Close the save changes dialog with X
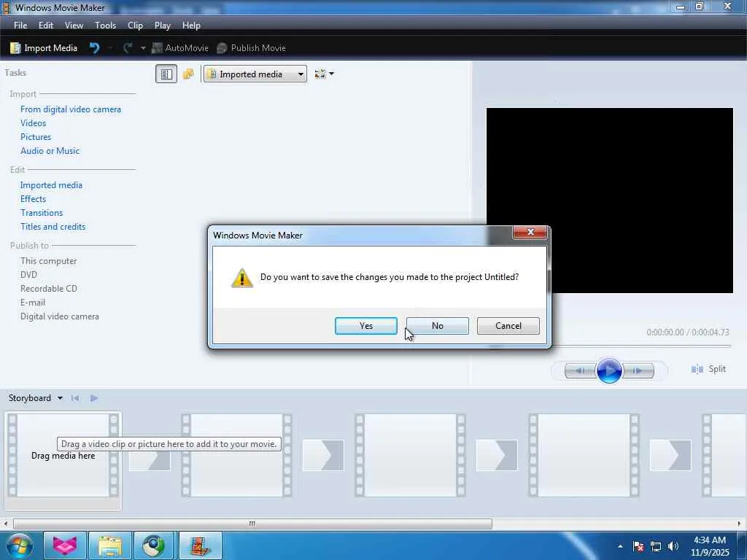747x560 pixels. pyautogui.click(x=530, y=232)
